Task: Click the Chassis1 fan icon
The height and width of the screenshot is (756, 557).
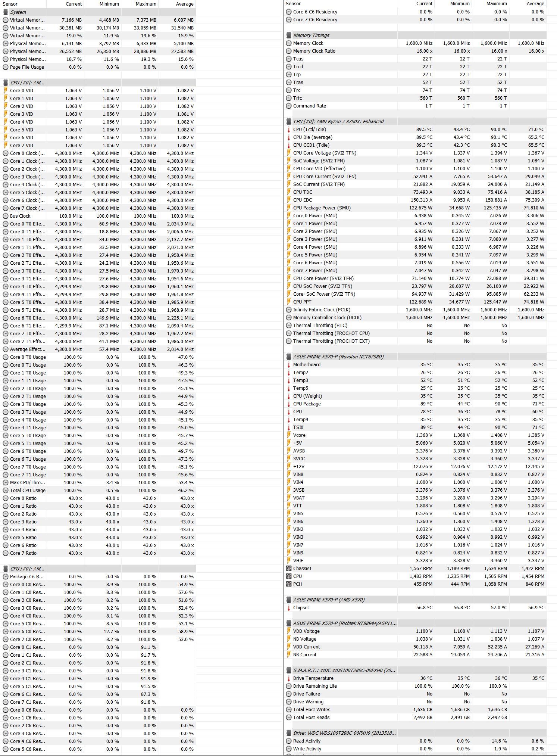Action: coord(289,569)
